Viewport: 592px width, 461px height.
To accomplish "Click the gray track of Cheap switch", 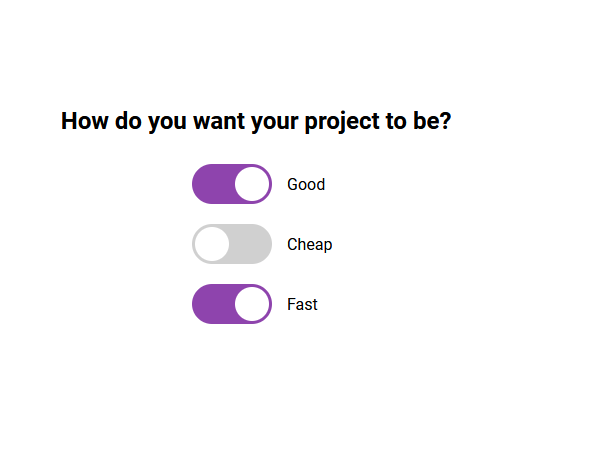I will [250, 244].
